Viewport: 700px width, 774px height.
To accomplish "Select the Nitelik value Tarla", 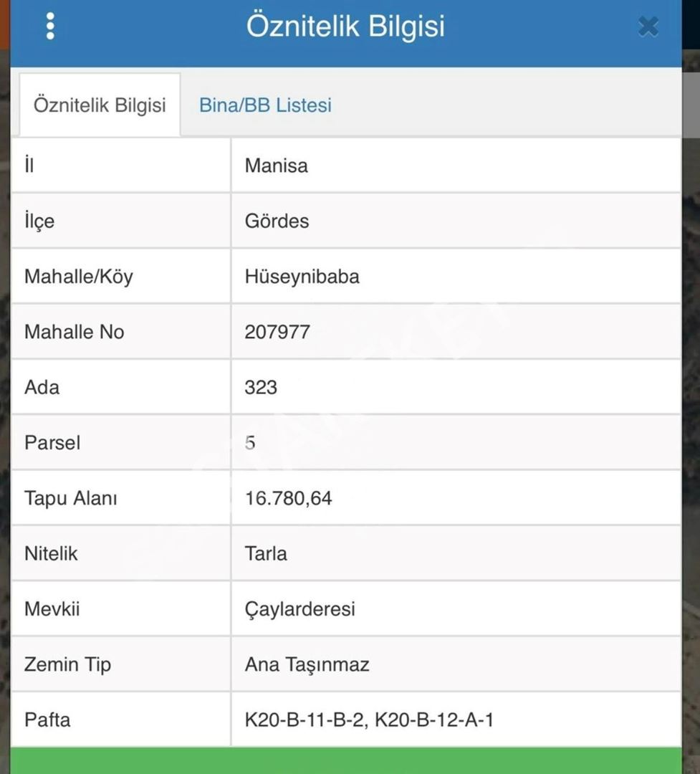I will tap(266, 553).
